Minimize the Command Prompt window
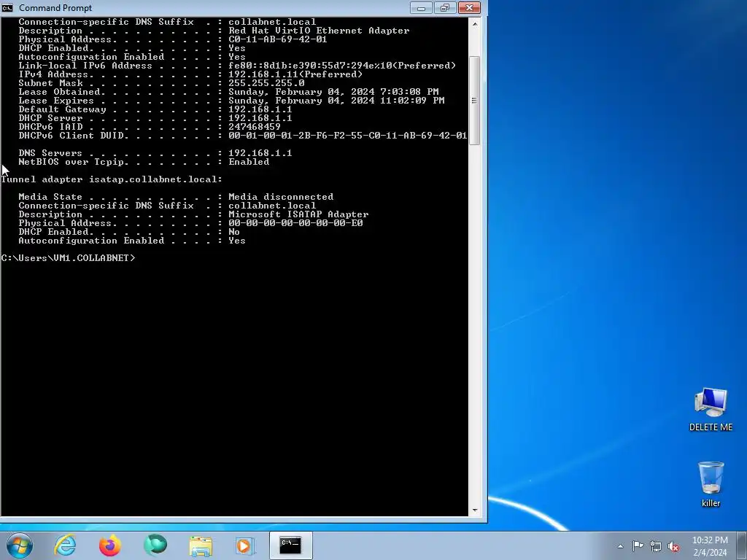Viewport: 747px width, 560px height. (421, 7)
